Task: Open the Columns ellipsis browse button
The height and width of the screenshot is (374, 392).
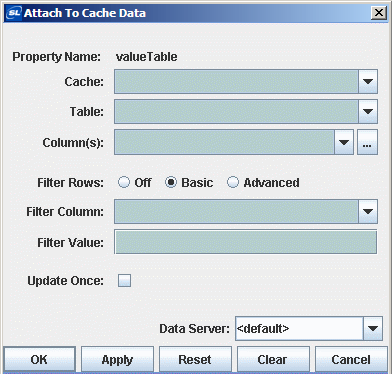Action: pos(367,142)
